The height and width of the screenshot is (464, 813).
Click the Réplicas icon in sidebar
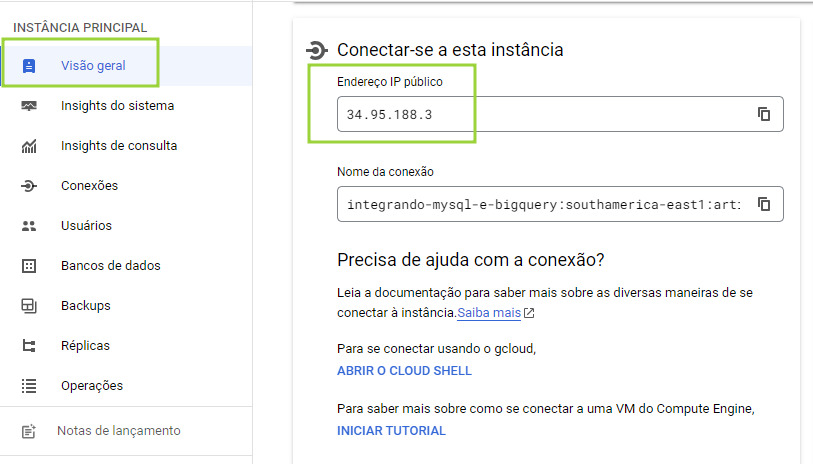pyautogui.click(x=29, y=346)
